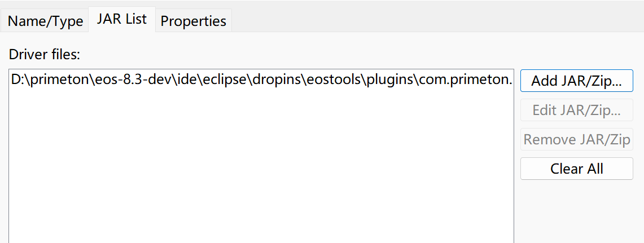644x243 pixels.
Task: Switch to the Name/Type tab
Action: (45, 21)
